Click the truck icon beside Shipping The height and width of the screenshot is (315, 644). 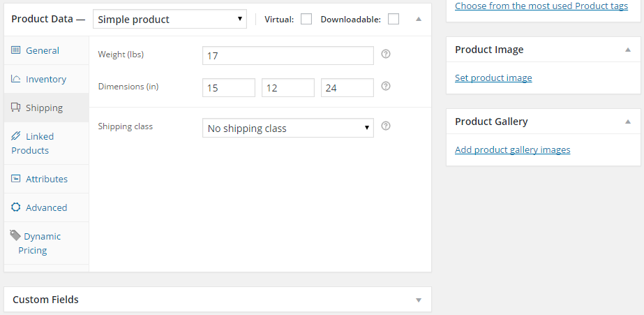15,108
